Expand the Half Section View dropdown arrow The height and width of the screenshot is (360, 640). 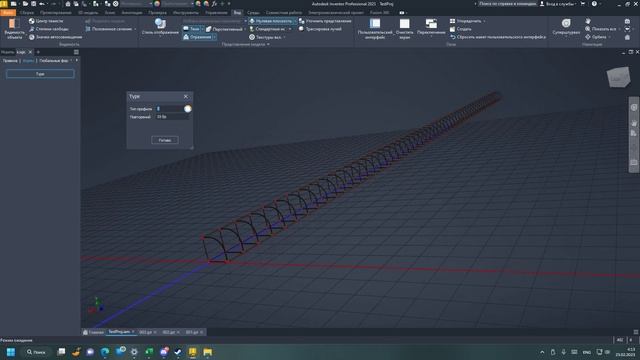136,29
